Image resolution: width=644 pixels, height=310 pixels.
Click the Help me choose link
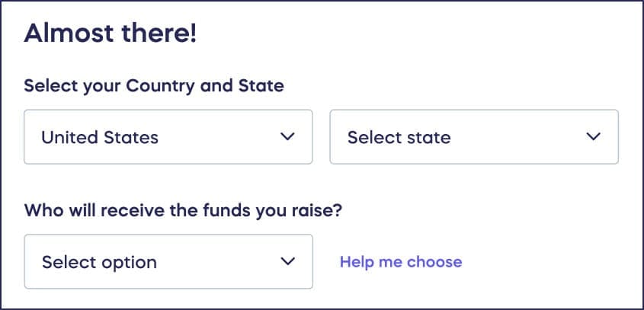[x=401, y=262]
